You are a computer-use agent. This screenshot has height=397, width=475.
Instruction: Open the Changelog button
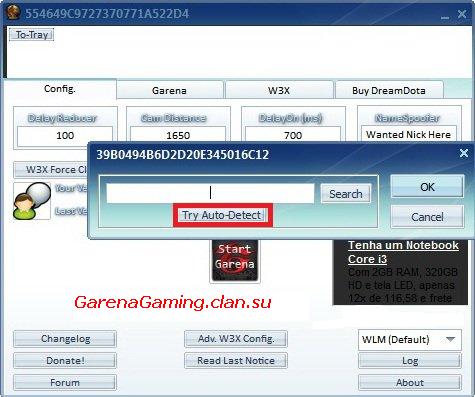65,339
